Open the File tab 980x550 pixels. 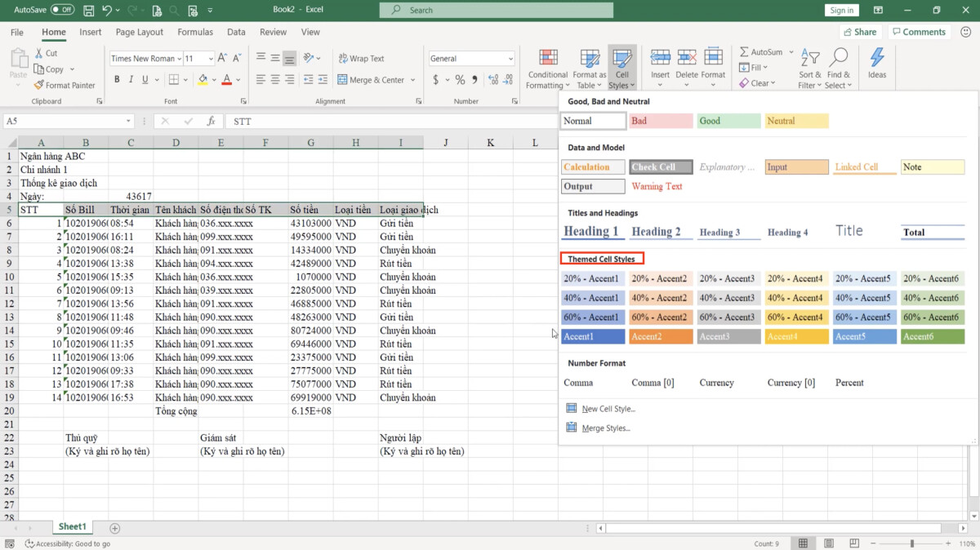(17, 32)
